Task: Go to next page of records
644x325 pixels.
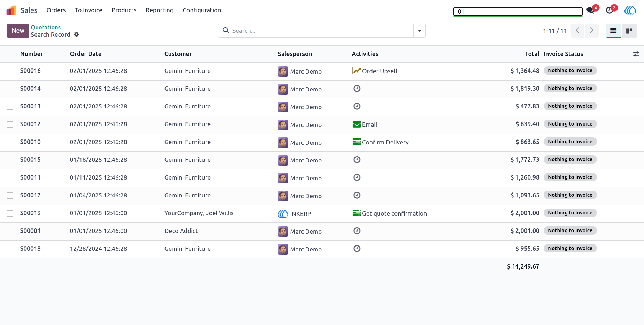Action: [592, 31]
